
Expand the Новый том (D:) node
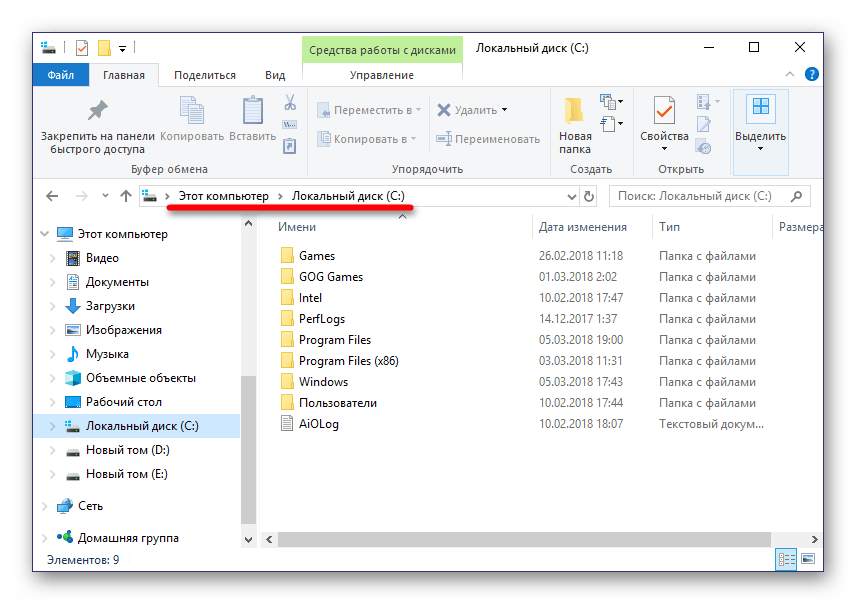pos(53,450)
